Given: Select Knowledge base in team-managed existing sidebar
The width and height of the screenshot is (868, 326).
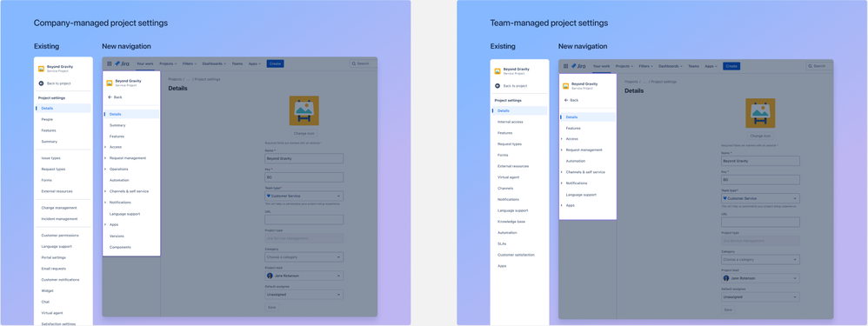Looking at the screenshot, I should pyautogui.click(x=511, y=222).
